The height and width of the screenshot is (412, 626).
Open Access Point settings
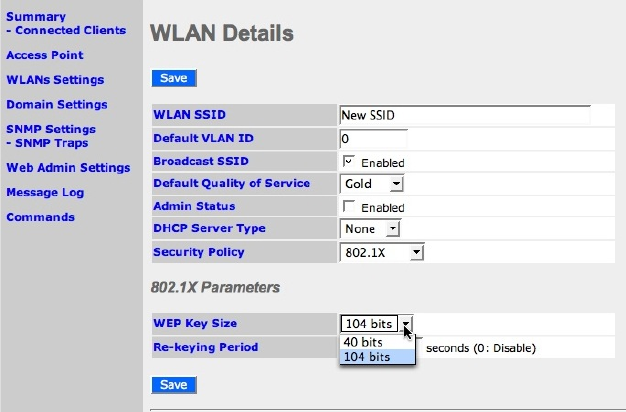(x=45, y=55)
